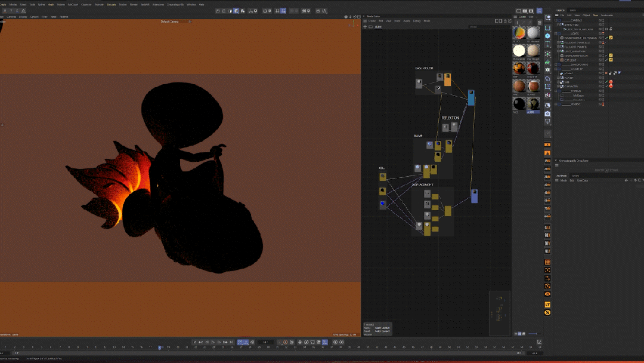The image size is (644, 363).
Task: Expand the LIGHT_ANIMATION row
Action: click(x=559, y=51)
